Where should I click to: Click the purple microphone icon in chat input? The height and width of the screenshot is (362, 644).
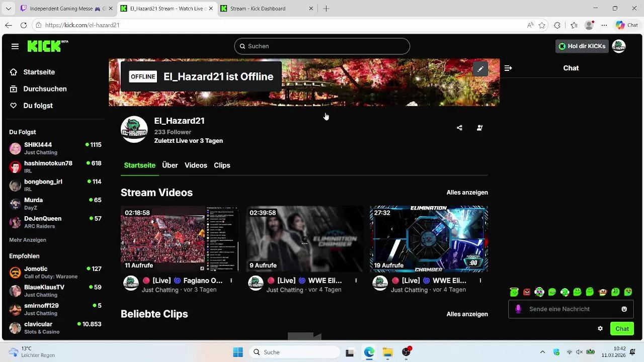(518, 309)
